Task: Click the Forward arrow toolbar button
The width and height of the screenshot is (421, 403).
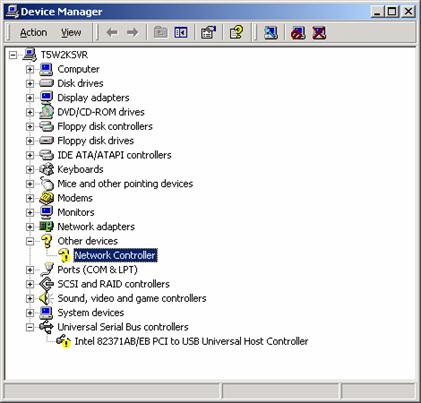Action: pyautogui.click(x=132, y=33)
